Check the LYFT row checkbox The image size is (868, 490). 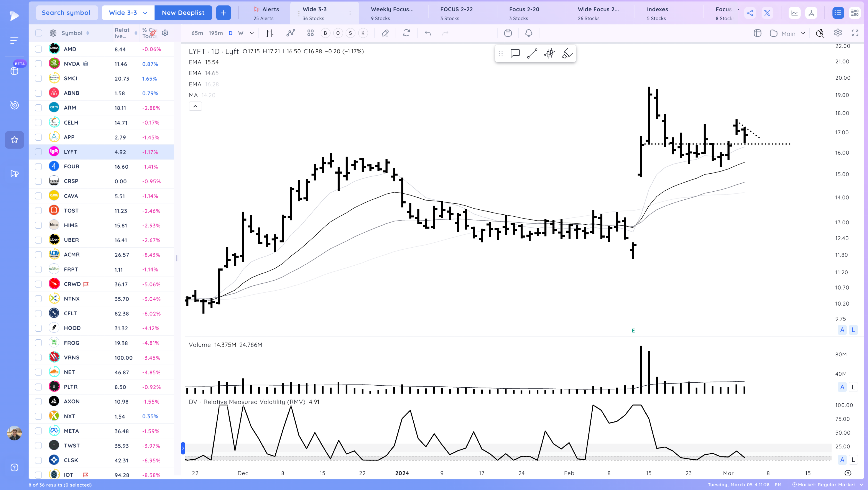[x=38, y=152]
